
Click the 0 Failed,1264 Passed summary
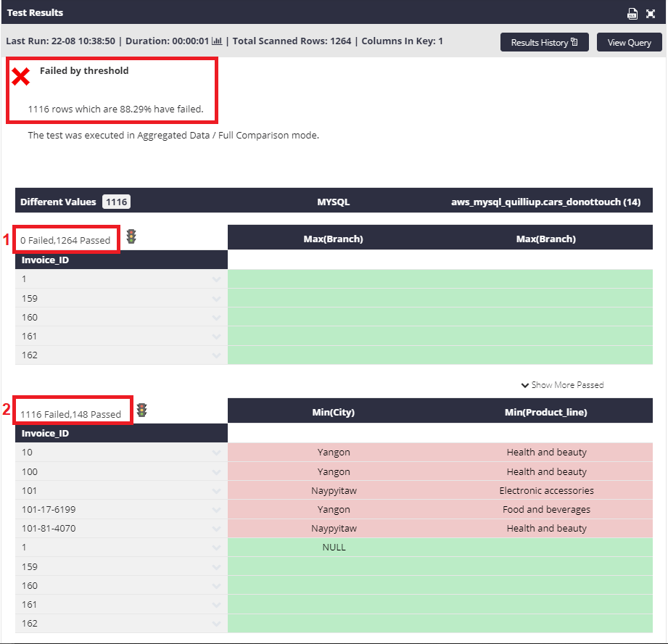(65, 240)
